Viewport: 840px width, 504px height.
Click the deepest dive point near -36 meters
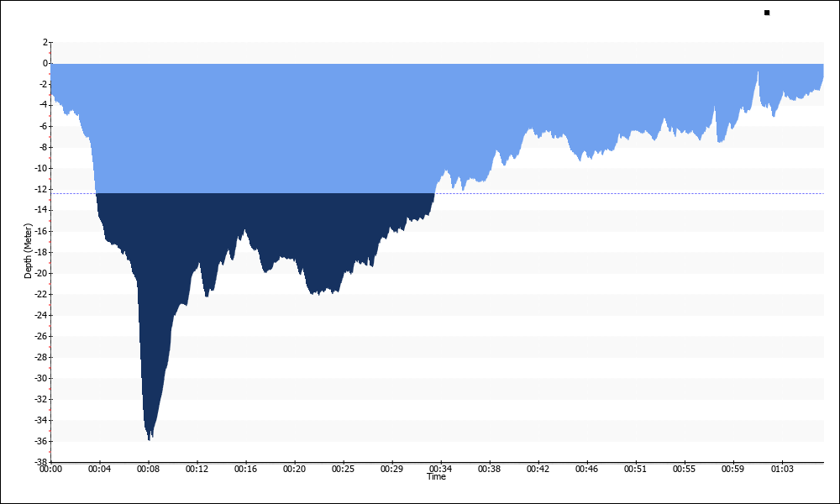click(x=149, y=439)
